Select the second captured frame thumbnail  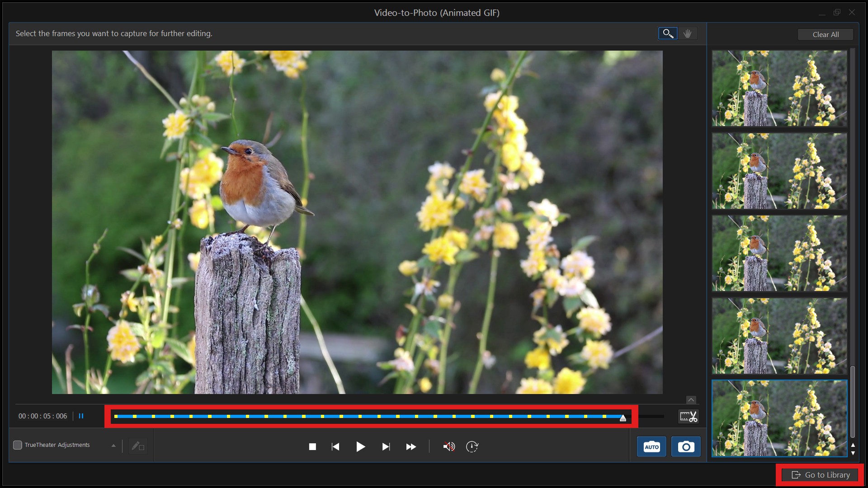[x=779, y=171]
